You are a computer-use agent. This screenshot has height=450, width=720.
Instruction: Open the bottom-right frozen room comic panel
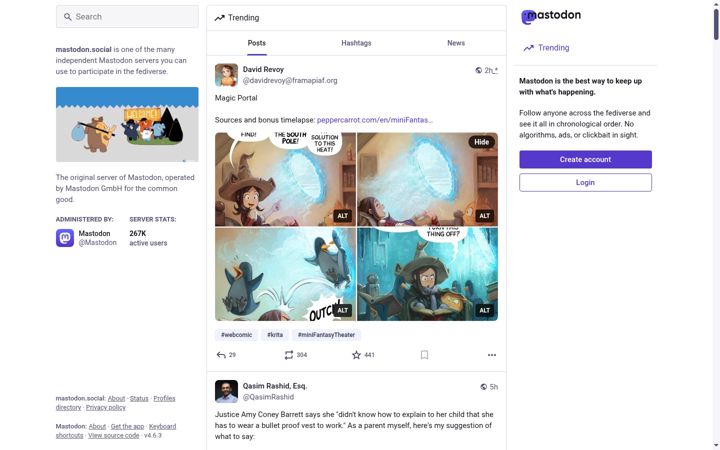428,274
